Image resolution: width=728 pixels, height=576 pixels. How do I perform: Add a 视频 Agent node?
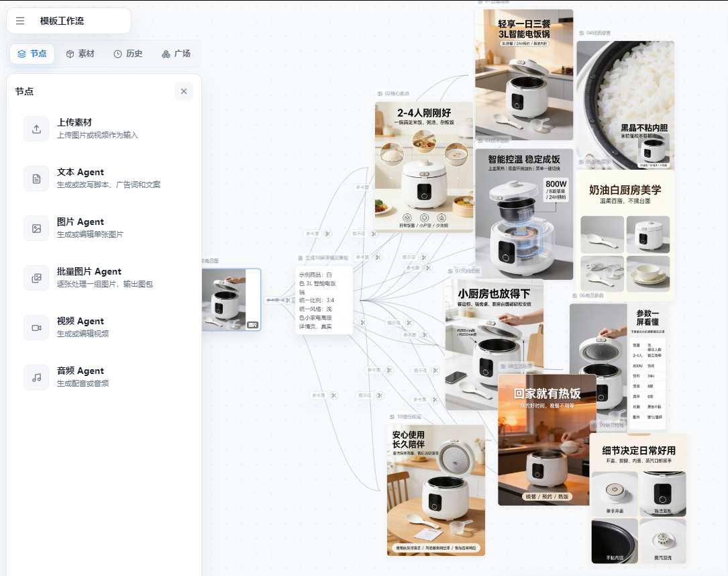click(x=104, y=328)
